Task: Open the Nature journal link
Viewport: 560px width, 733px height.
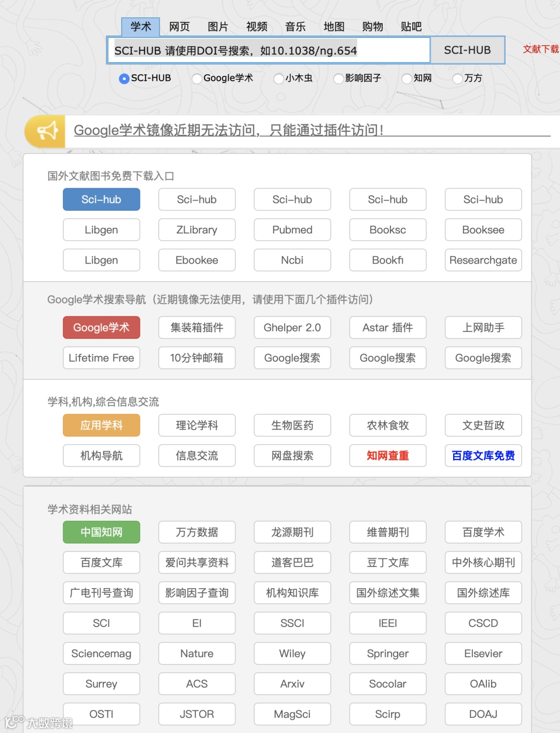Action: [x=197, y=654]
